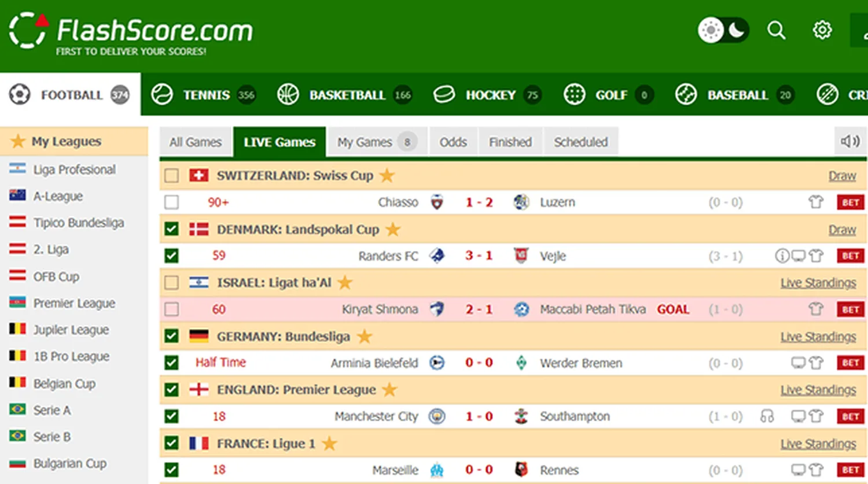Check the Chiasso vs Luzern match checkbox
This screenshot has width=868, height=484.
tap(171, 202)
